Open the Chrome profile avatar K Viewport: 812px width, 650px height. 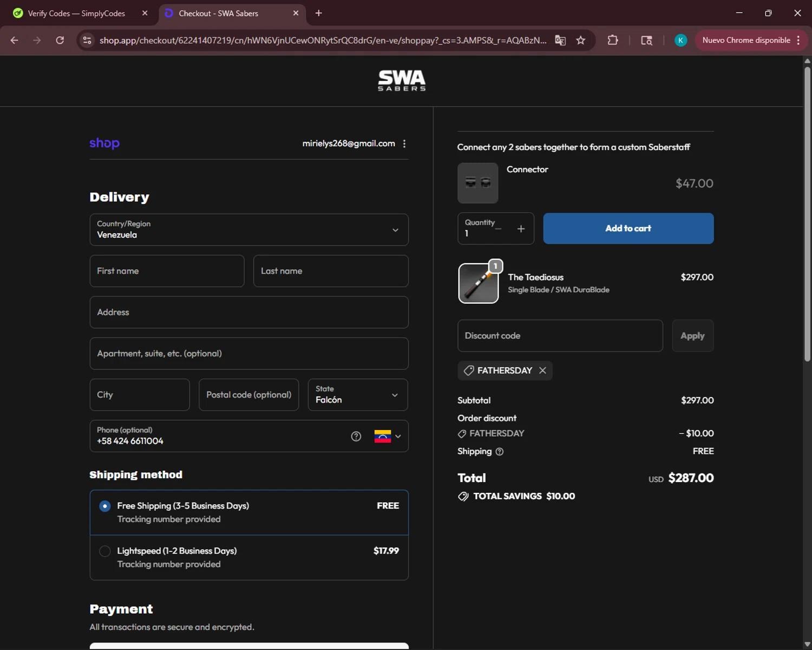680,40
